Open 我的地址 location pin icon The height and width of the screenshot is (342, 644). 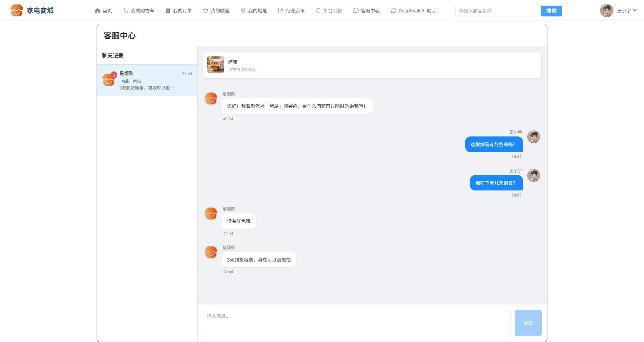243,10
